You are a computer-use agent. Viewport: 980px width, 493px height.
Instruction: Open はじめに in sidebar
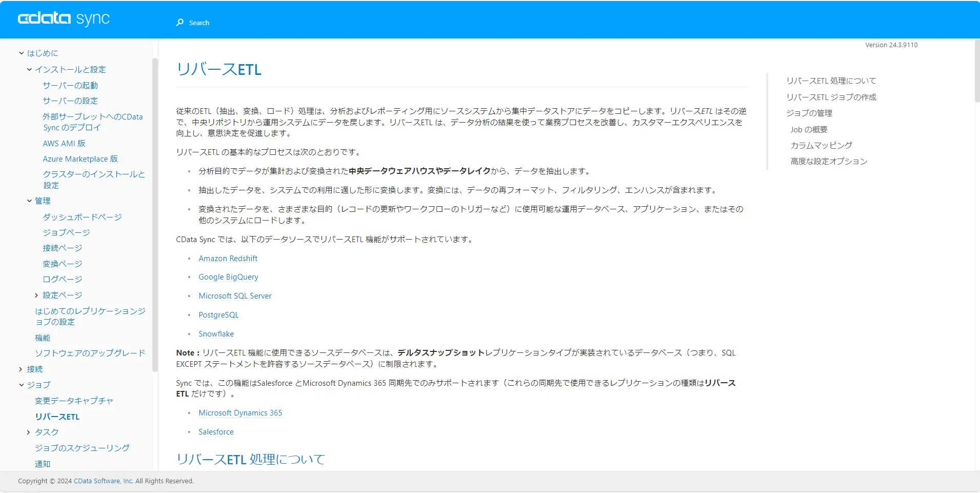43,53
